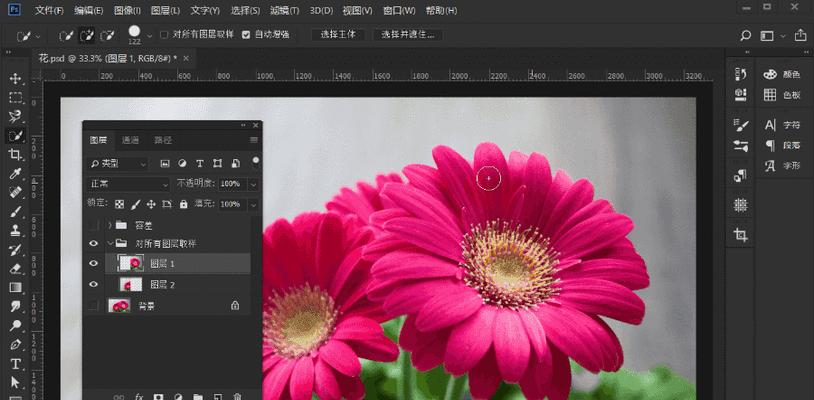Toggle visibility of 对所有图层取样 group

pyautogui.click(x=93, y=243)
